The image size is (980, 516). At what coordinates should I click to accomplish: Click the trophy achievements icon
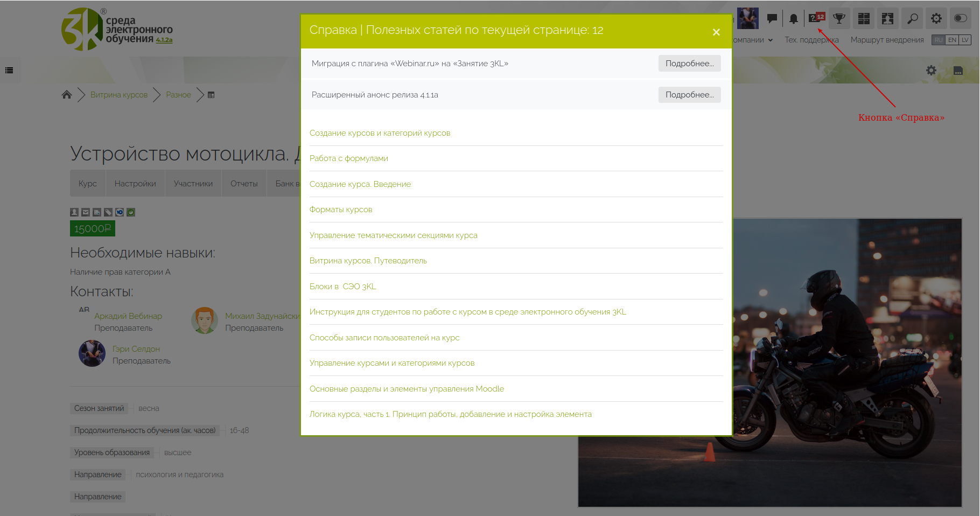click(839, 19)
